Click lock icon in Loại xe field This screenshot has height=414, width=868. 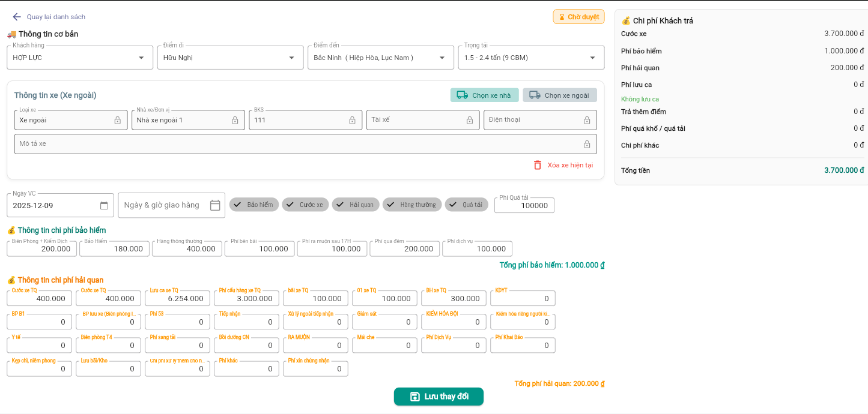(118, 120)
